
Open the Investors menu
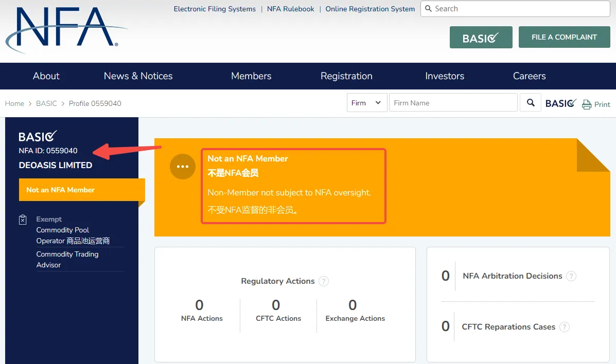coord(445,76)
